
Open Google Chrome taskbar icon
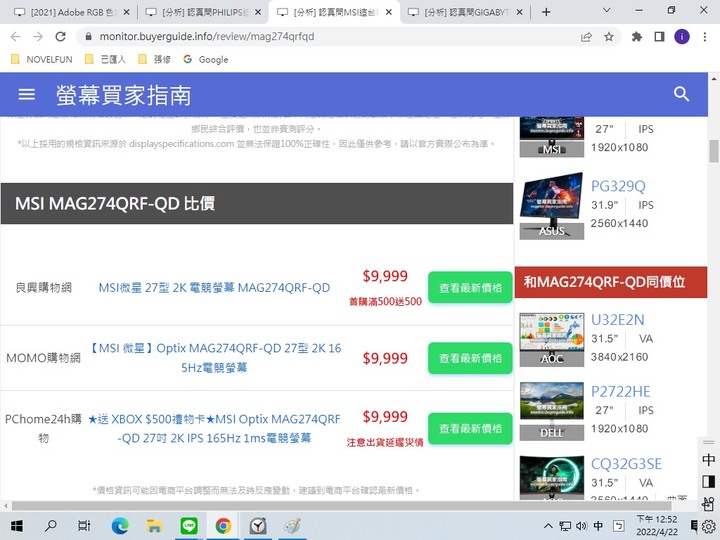coord(223,525)
